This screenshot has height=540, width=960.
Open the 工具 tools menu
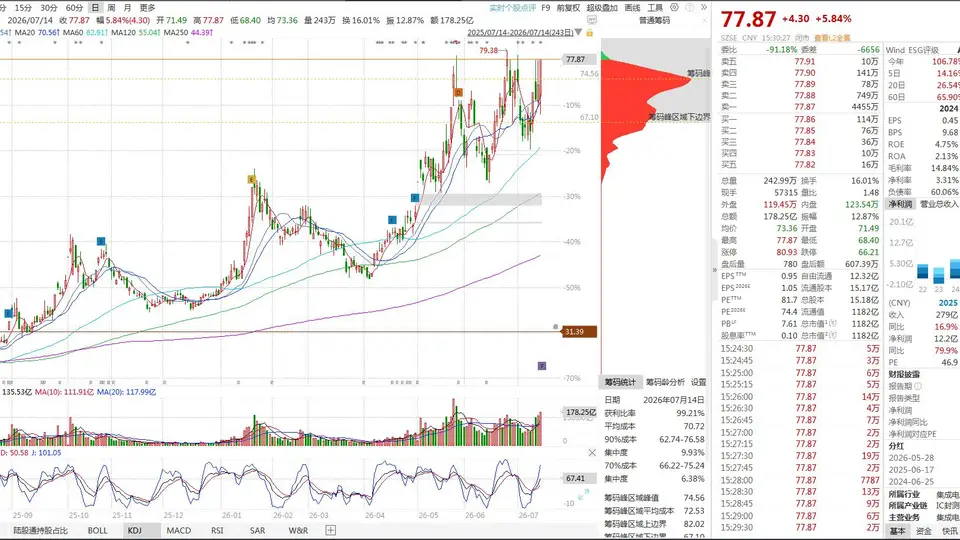tap(655, 8)
